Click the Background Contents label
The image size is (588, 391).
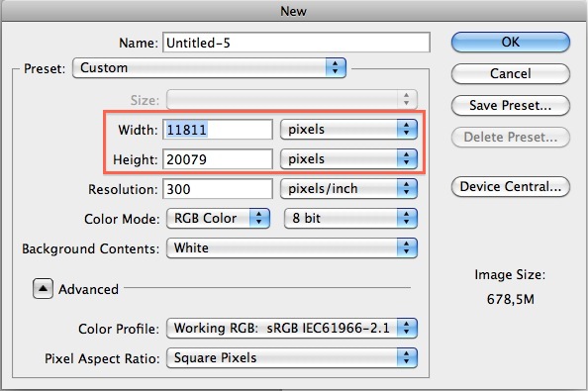pos(90,248)
